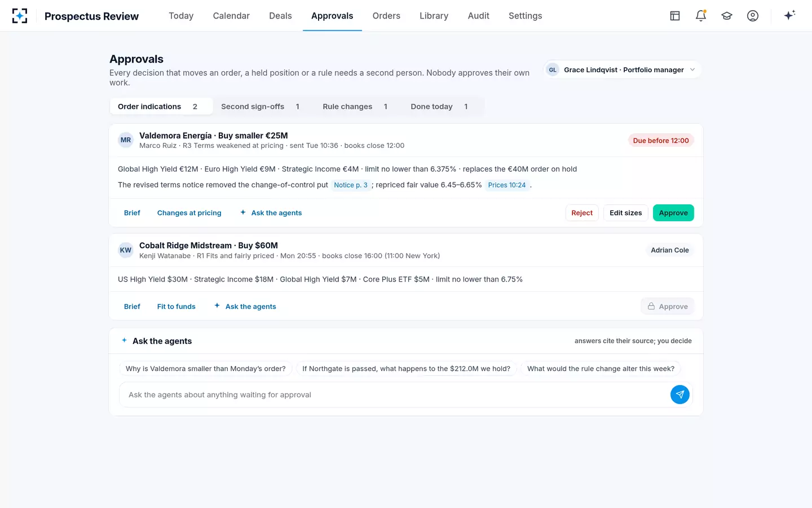
Task: Approve the Valdemora Energía order
Action: [x=673, y=213]
